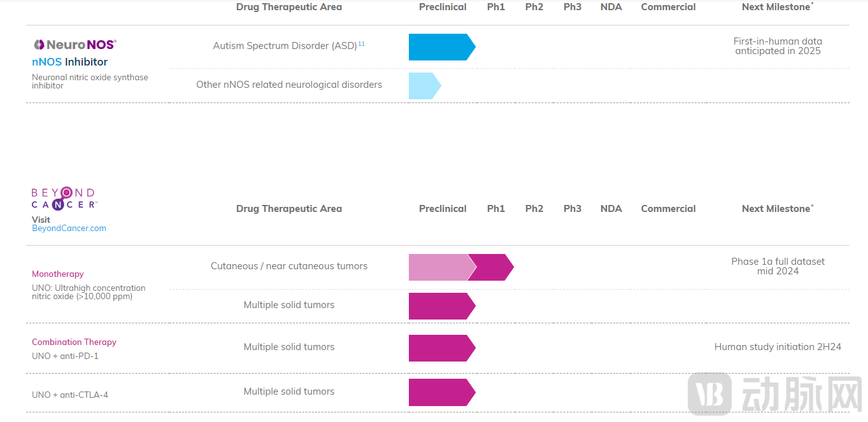Image resolution: width=868 pixels, height=422 pixels.
Task: Click the NeuroNOS logo
Action: (75, 45)
